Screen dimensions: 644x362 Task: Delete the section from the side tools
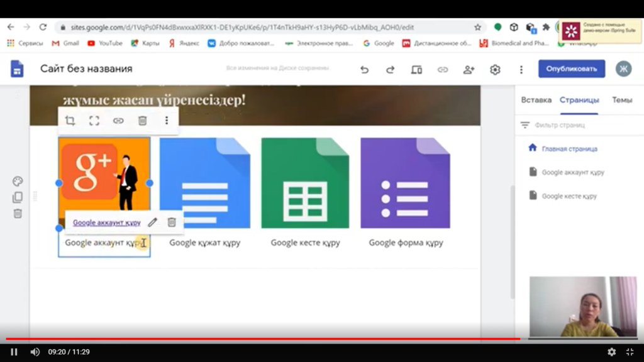(x=17, y=214)
